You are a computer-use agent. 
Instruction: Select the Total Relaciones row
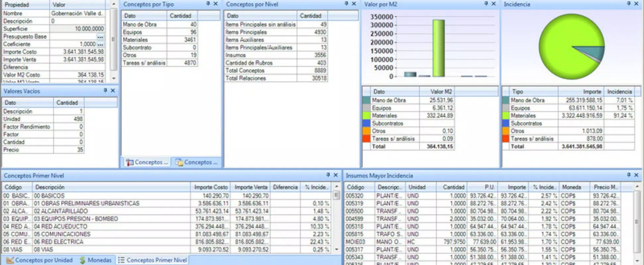coord(276,78)
